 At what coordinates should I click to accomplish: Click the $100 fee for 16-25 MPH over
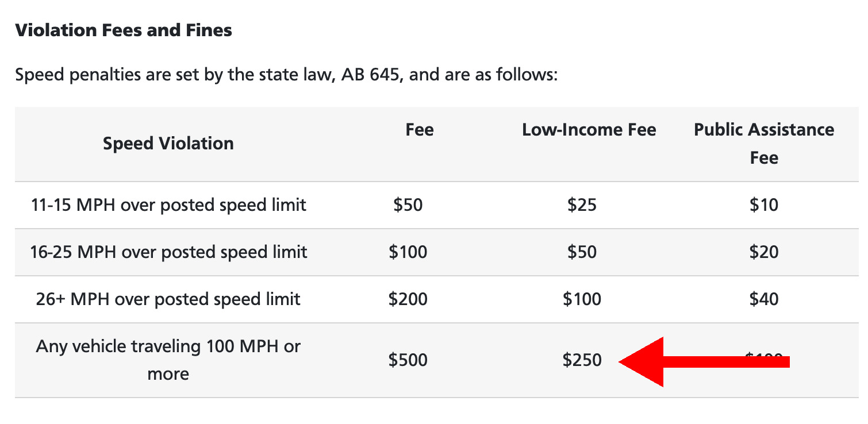(408, 252)
